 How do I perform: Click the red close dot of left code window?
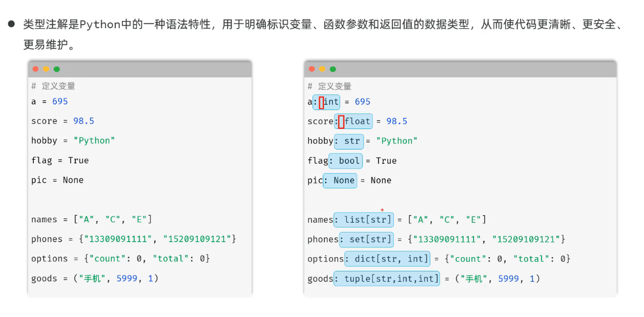[x=35, y=69]
